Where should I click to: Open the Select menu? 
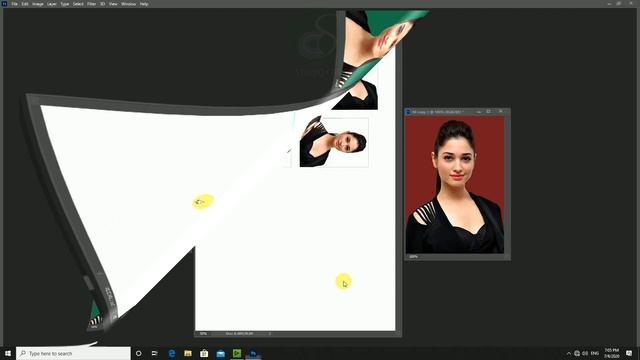pyautogui.click(x=78, y=4)
